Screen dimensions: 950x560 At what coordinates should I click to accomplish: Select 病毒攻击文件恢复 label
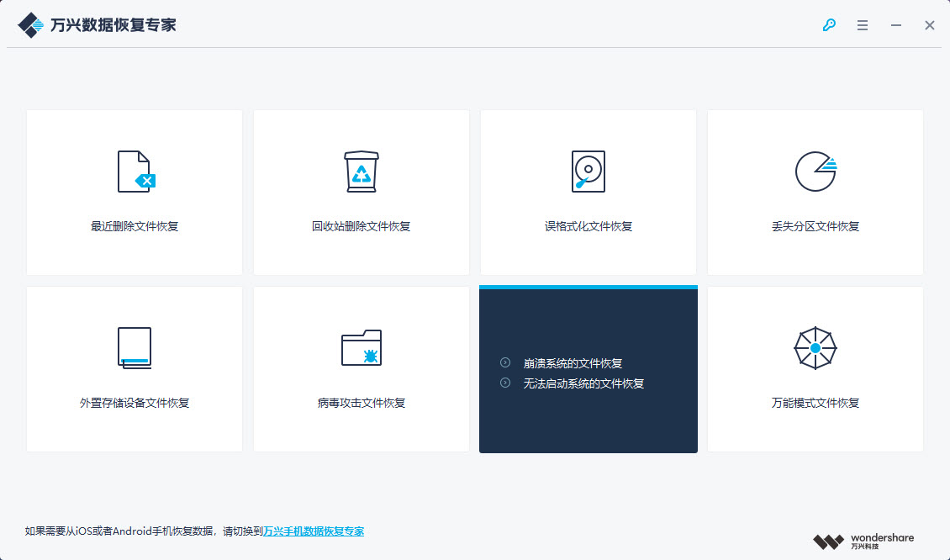coord(362,403)
